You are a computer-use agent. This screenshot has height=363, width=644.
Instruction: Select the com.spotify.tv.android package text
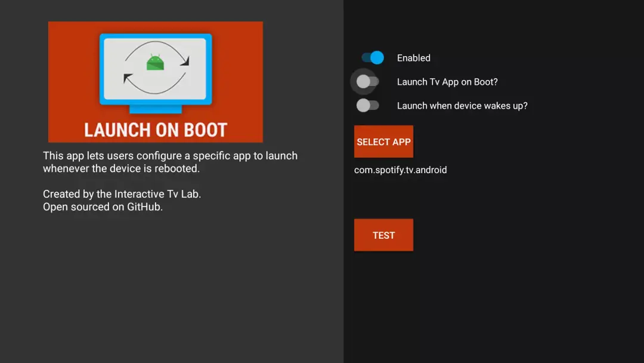[x=401, y=170]
